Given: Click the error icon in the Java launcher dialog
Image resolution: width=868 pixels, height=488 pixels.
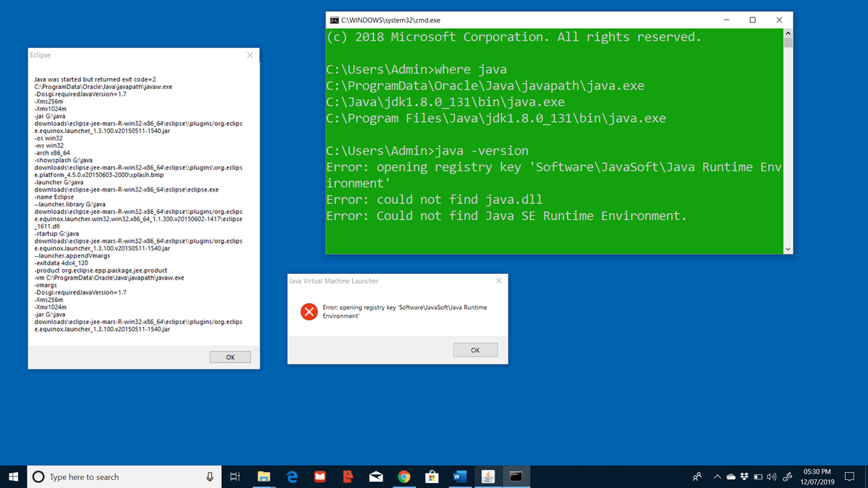Looking at the screenshot, I should pos(308,312).
